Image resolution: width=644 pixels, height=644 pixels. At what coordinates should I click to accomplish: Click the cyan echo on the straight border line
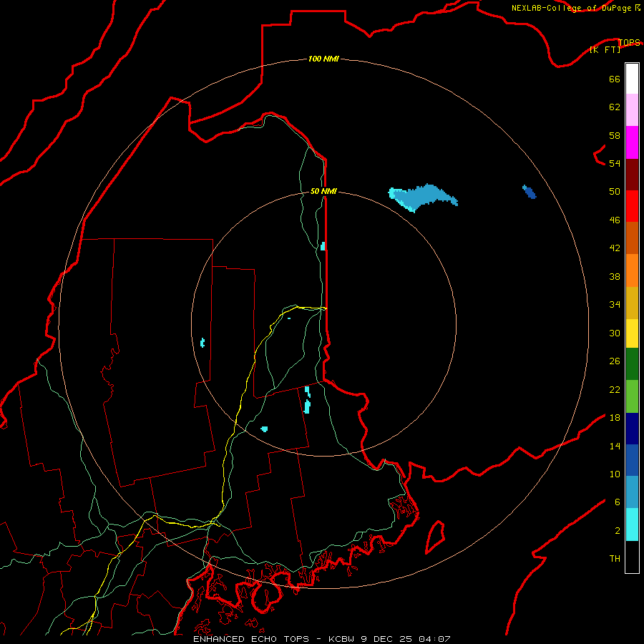click(323, 246)
